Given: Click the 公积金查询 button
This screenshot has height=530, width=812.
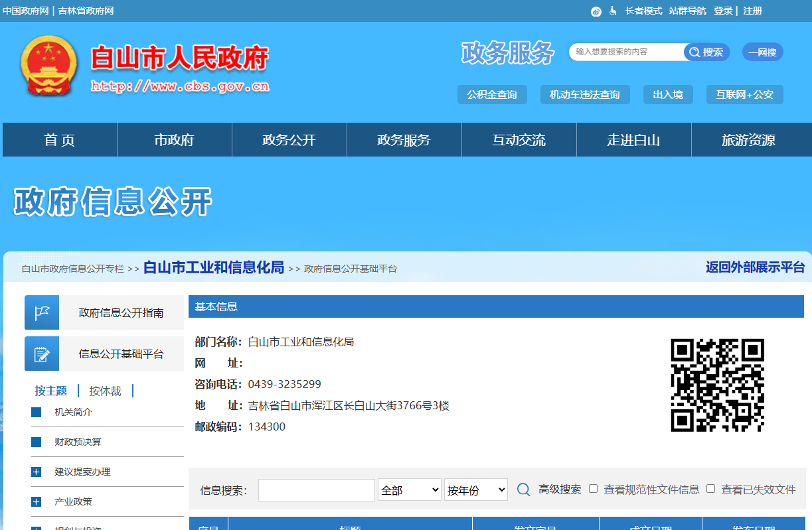Looking at the screenshot, I should pyautogui.click(x=491, y=94).
